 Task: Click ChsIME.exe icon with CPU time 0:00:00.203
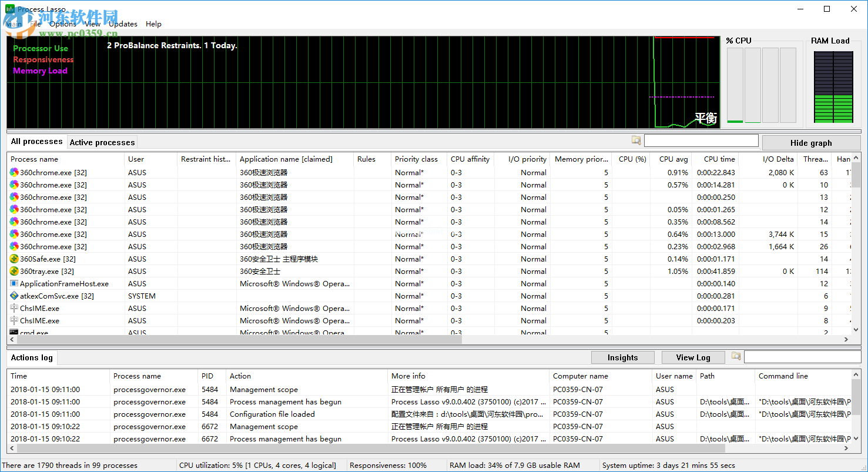[x=14, y=320]
